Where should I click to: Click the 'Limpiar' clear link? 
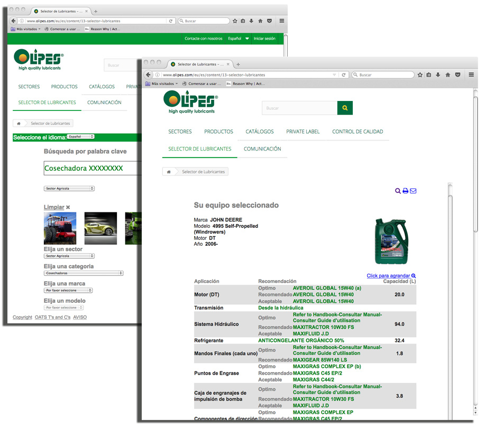click(x=57, y=207)
